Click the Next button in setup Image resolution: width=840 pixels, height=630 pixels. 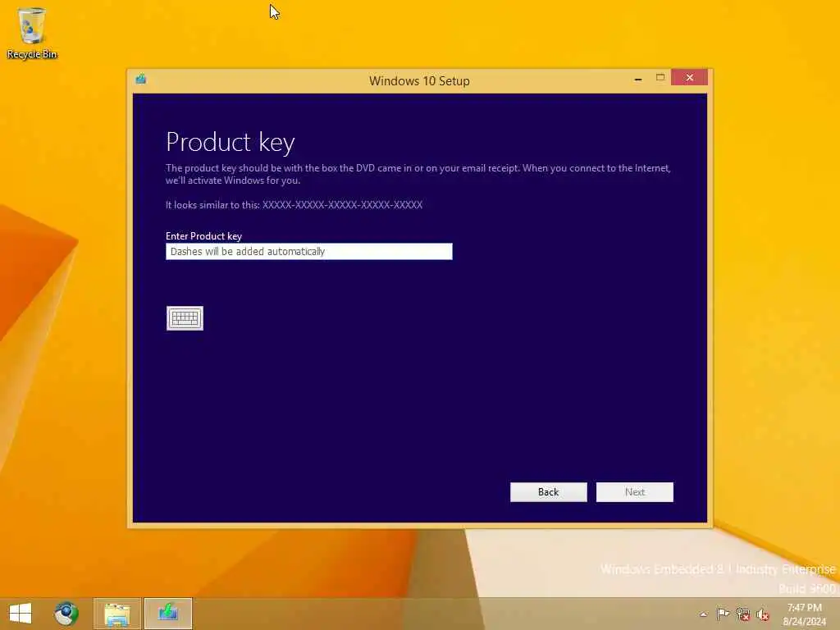(x=635, y=492)
